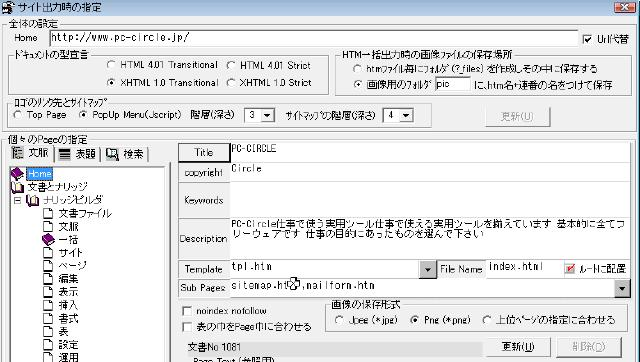Click the purple book icon beside Home
The width and height of the screenshot is (640, 362).
pos(17,174)
